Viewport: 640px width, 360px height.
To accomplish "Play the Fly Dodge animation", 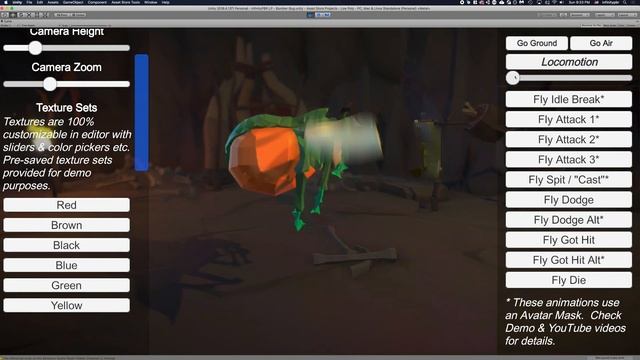I will tap(569, 200).
